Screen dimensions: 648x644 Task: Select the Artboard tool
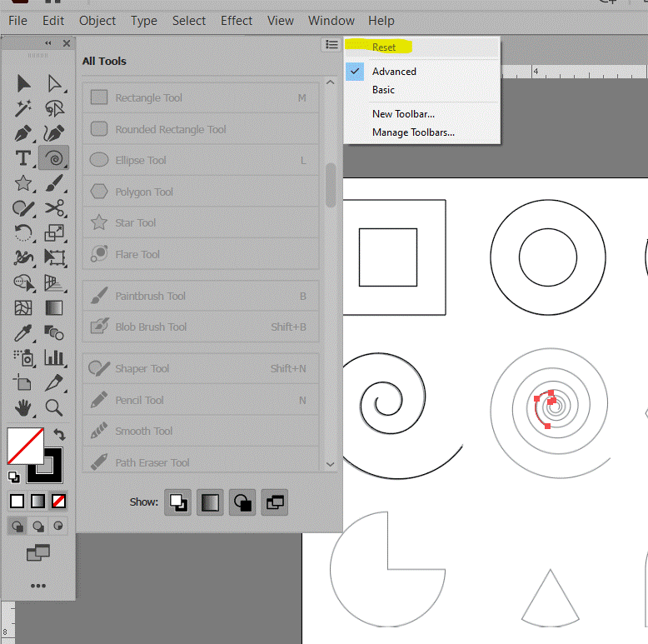click(x=22, y=382)
